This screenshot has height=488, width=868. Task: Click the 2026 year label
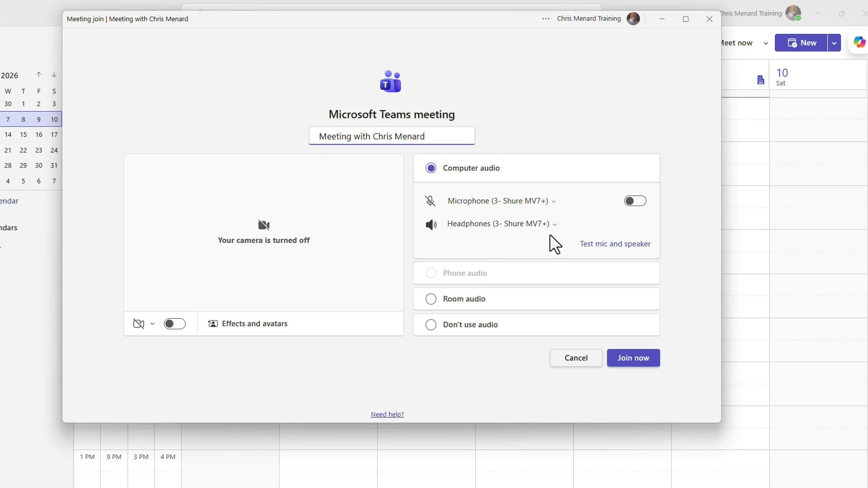click(9, 75)
